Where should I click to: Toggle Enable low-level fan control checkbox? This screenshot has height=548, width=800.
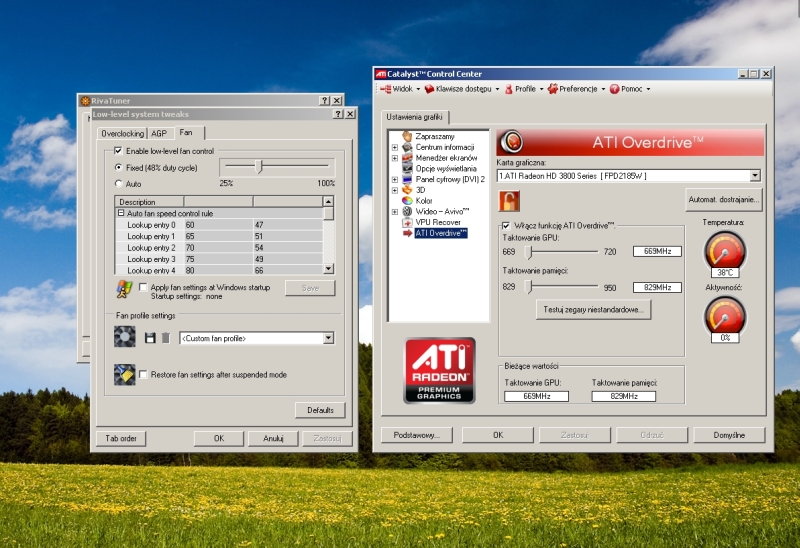[x=118, y=151]
